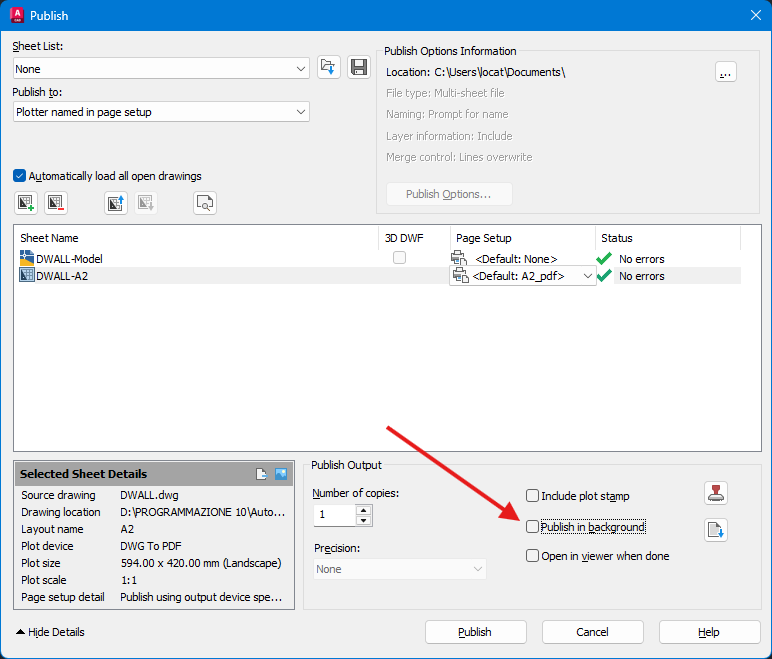Click the Publish button
Screen dimensions: 772x659
(x=476, y=632)
